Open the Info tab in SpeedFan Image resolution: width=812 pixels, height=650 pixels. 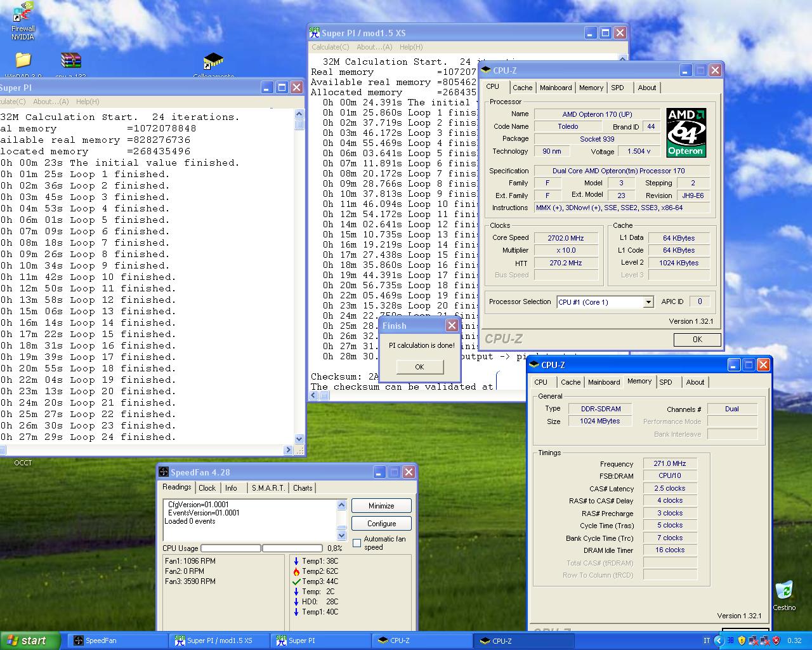tap(231, 488)
